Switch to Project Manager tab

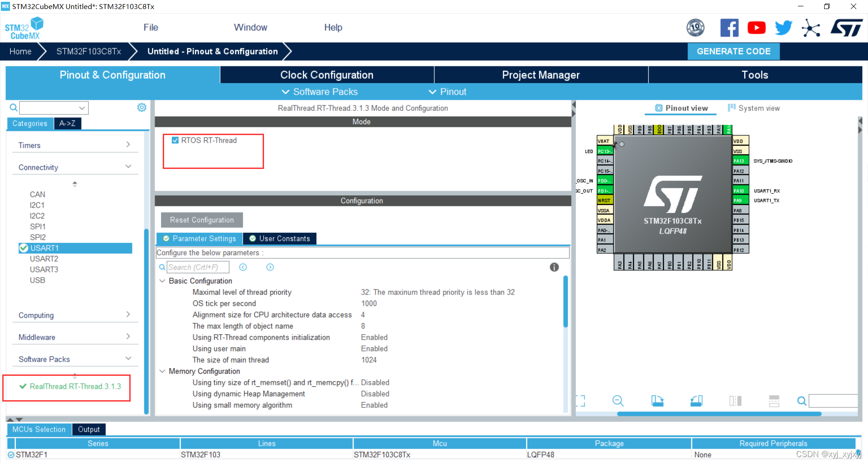[541, 75]
